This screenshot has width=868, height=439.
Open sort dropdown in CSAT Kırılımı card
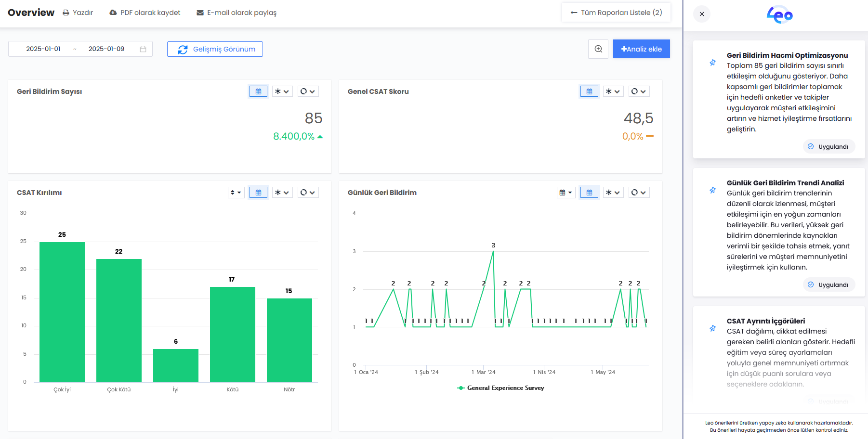point(236,193)
